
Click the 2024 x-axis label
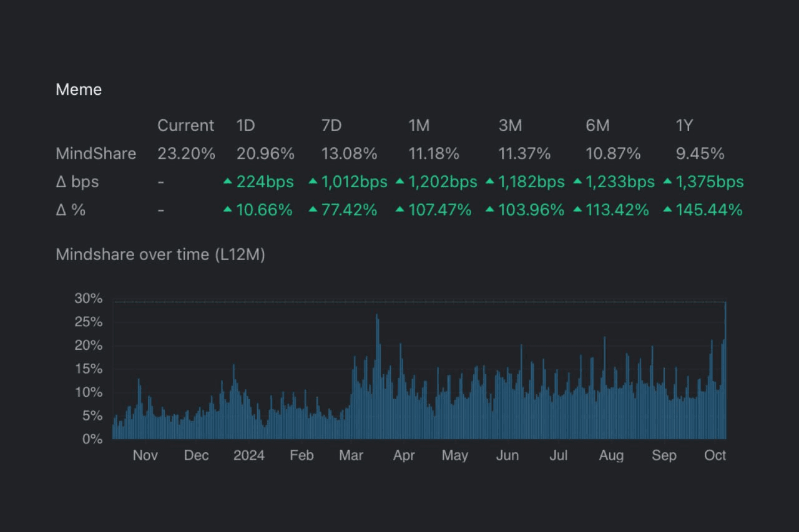(249, 455)
